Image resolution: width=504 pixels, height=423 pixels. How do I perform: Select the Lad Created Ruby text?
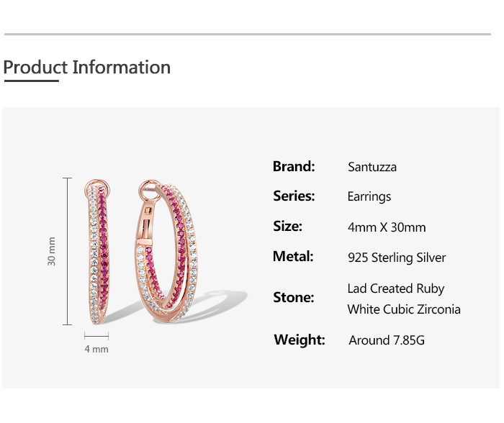point(396,288)
